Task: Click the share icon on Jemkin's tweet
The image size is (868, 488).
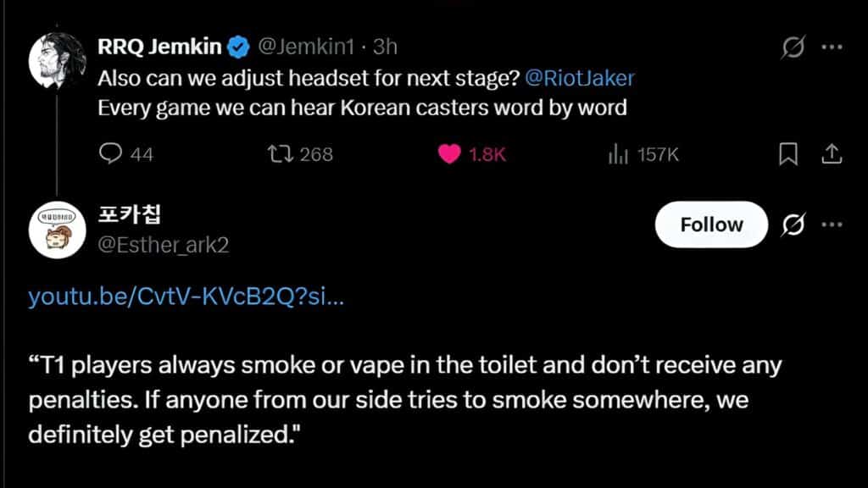Action: point(832,153)
